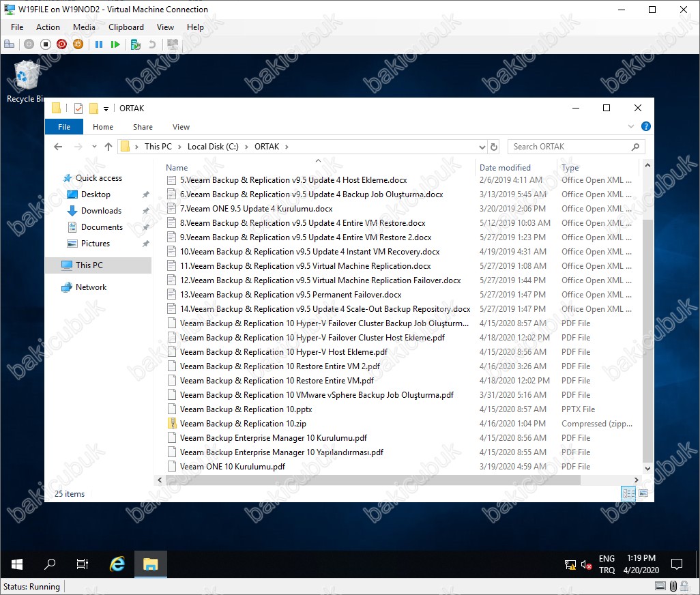Go up one folder level
Screen dimensions: 700x595
[x=108, y=147]
